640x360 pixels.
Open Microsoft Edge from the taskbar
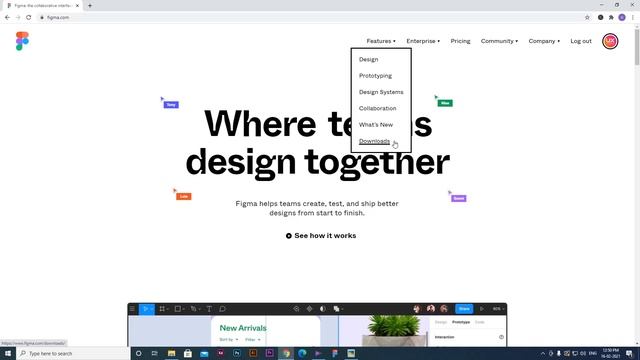[x=302, y=353]
